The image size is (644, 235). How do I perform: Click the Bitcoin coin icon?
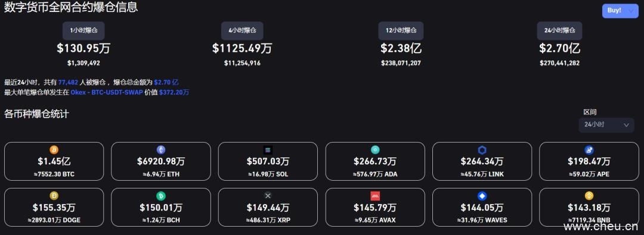pos(54,150)
